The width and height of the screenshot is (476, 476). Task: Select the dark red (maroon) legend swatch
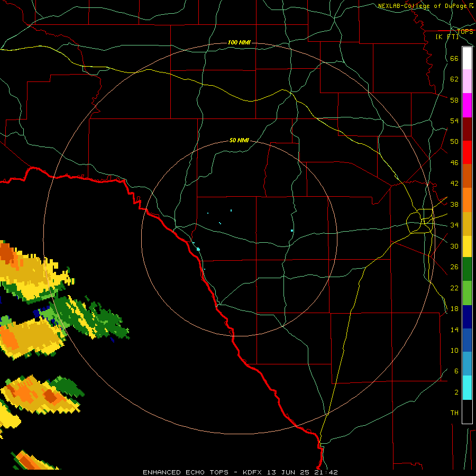(x=467, y=129)
